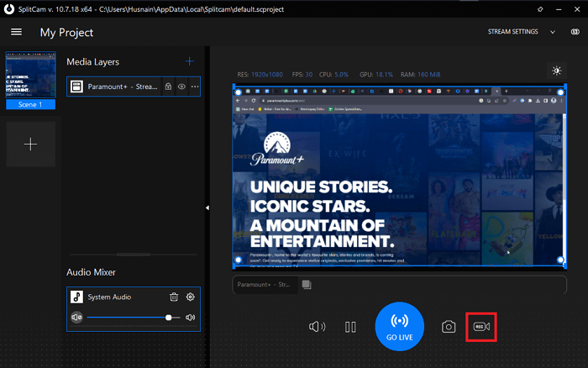This screenshot has height=368, width=588.
Task: Open STREAM SETTINGS
Action: click(513, 32)
